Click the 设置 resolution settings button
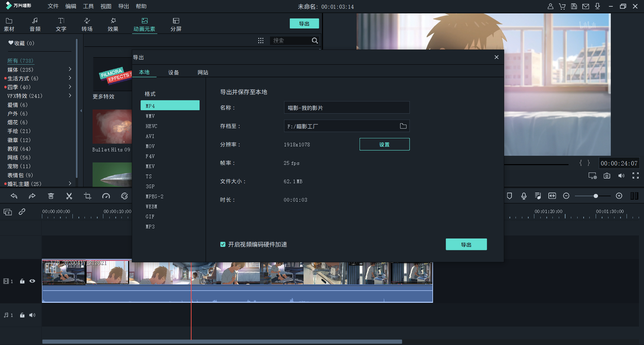 (384, 144)
